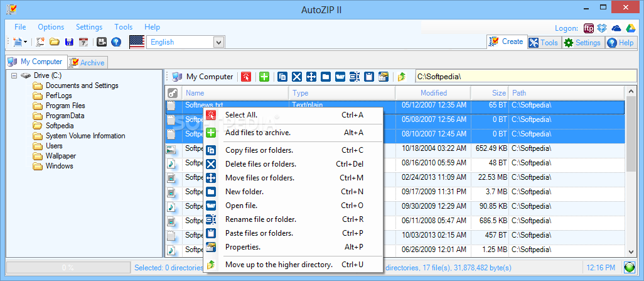Choose Copy files or folders menu entry
The height and width of the screenshot is (281, 644).
tap(293, 150)
